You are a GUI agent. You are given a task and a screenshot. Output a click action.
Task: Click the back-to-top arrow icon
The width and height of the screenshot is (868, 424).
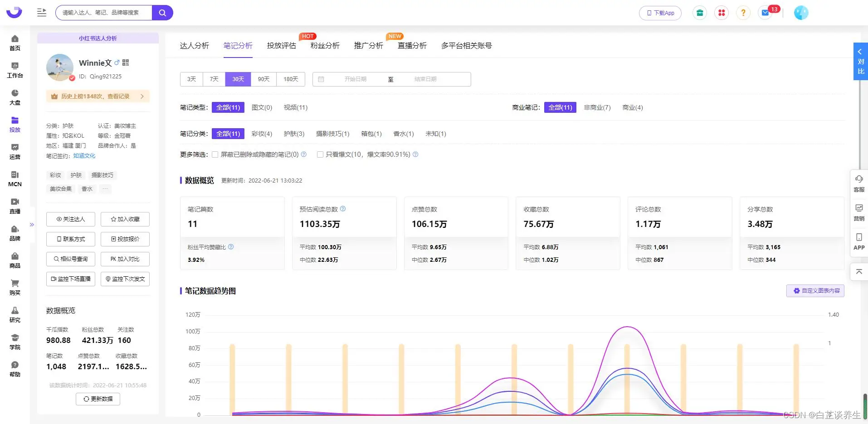click(x=859, y=272)
